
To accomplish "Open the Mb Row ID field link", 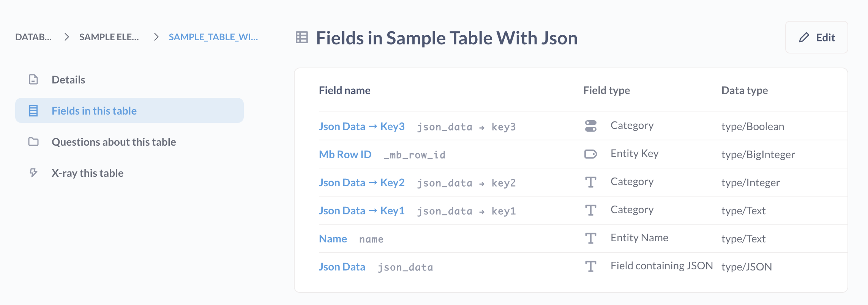I will [345, 154].
